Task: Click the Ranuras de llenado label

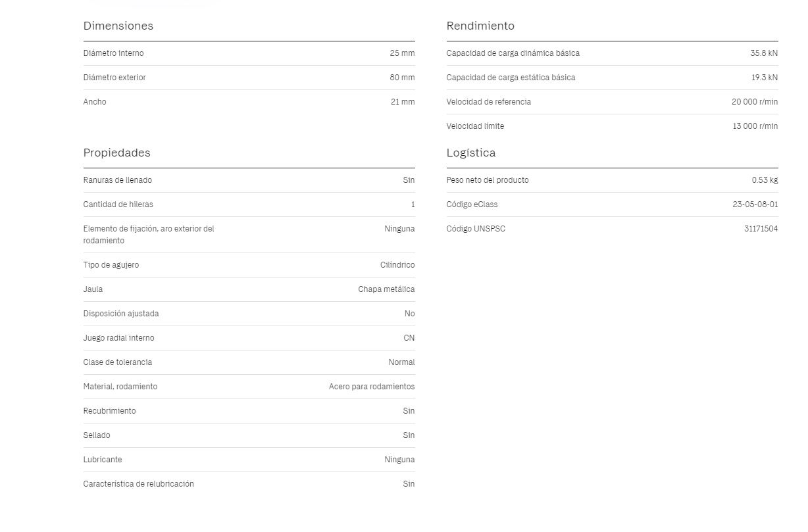Action: tap(118, 180)
